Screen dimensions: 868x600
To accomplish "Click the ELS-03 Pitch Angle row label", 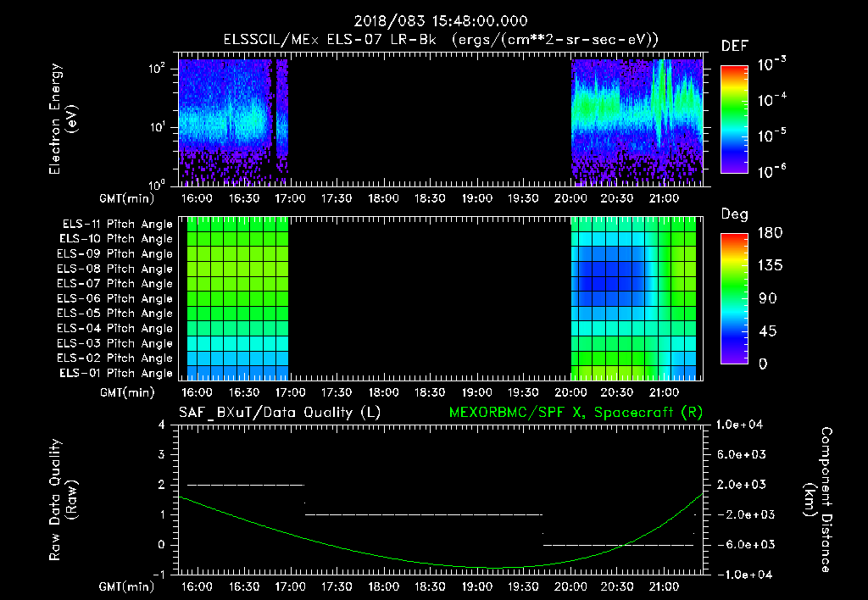I will [x=115, y=343].
